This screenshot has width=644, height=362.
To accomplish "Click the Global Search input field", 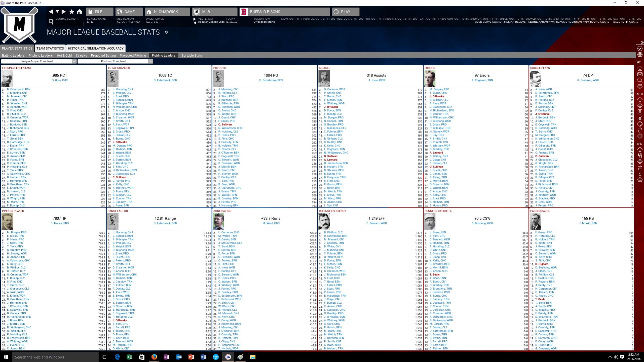I will point(69,23).
